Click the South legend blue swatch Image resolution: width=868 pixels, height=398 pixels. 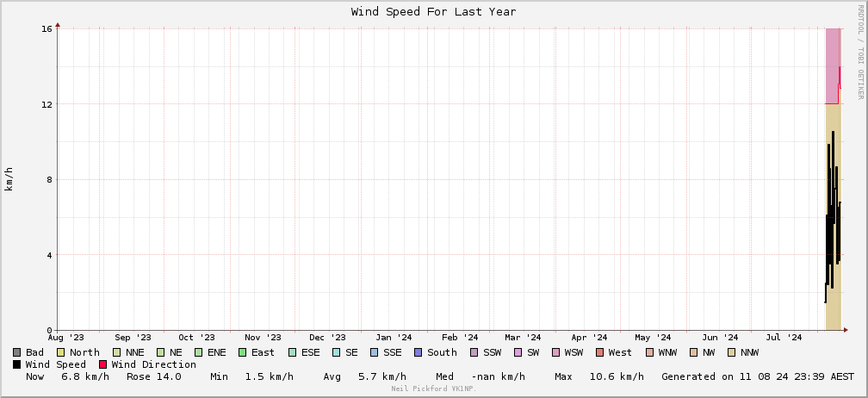pos(418,352)
